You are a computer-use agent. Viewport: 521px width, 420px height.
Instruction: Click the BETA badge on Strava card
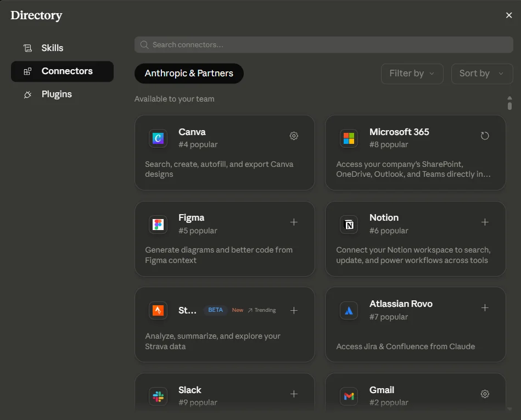tap(215, 310)
